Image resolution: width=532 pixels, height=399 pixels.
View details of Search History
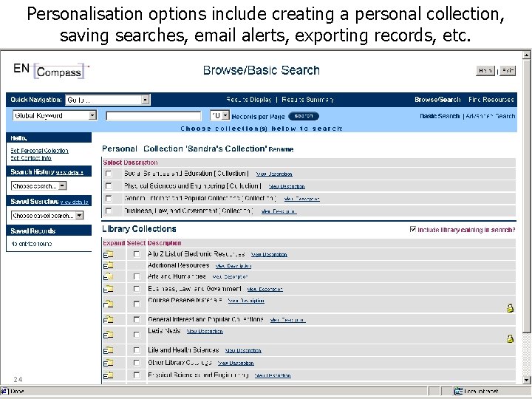(x=69, y=173)
